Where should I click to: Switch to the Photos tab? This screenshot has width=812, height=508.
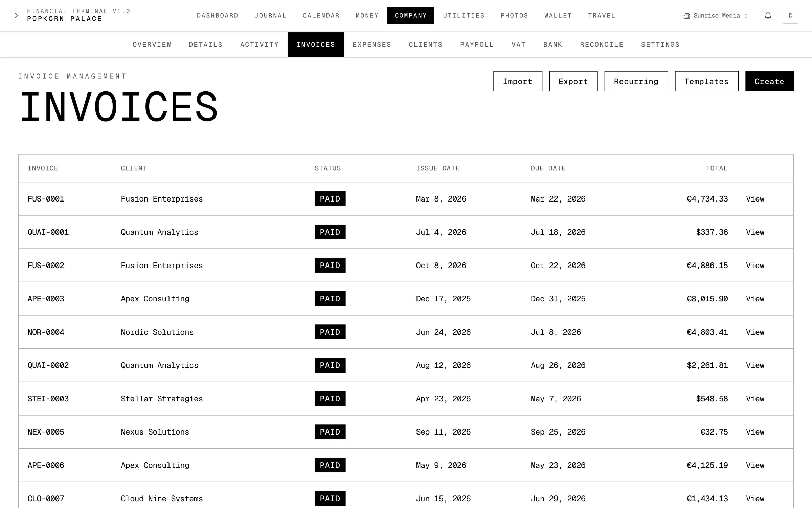(515, 16)
